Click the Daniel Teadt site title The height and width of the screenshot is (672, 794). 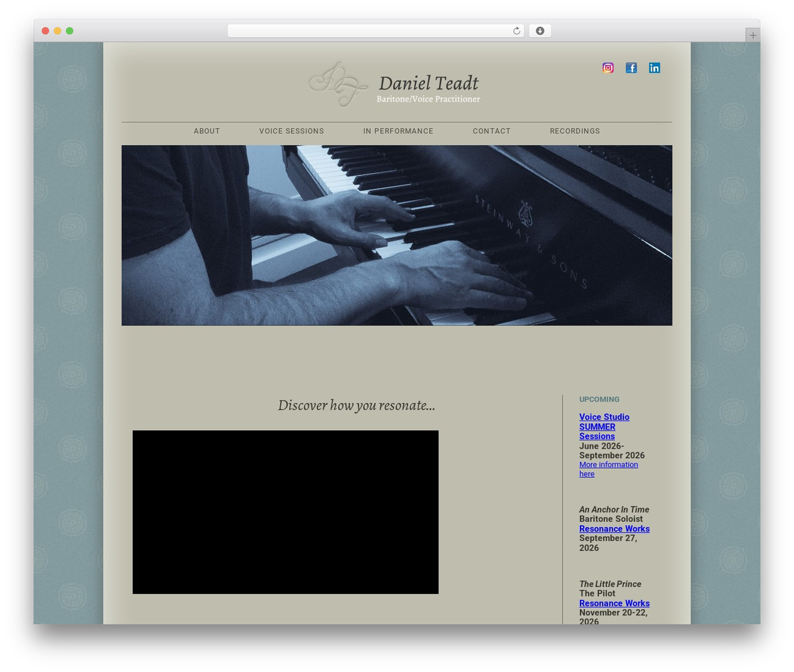tap(429, 83)
